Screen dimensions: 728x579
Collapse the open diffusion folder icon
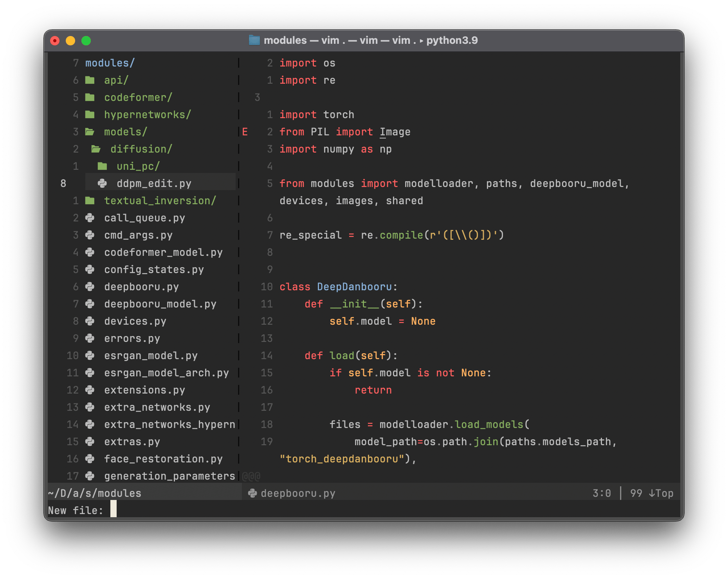(x=96, y=149)
